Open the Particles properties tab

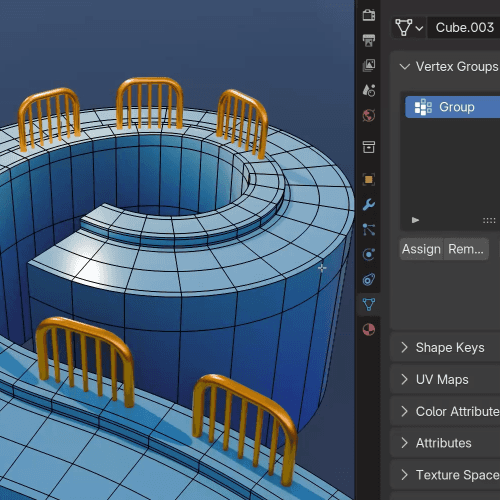tap(369, 230)
